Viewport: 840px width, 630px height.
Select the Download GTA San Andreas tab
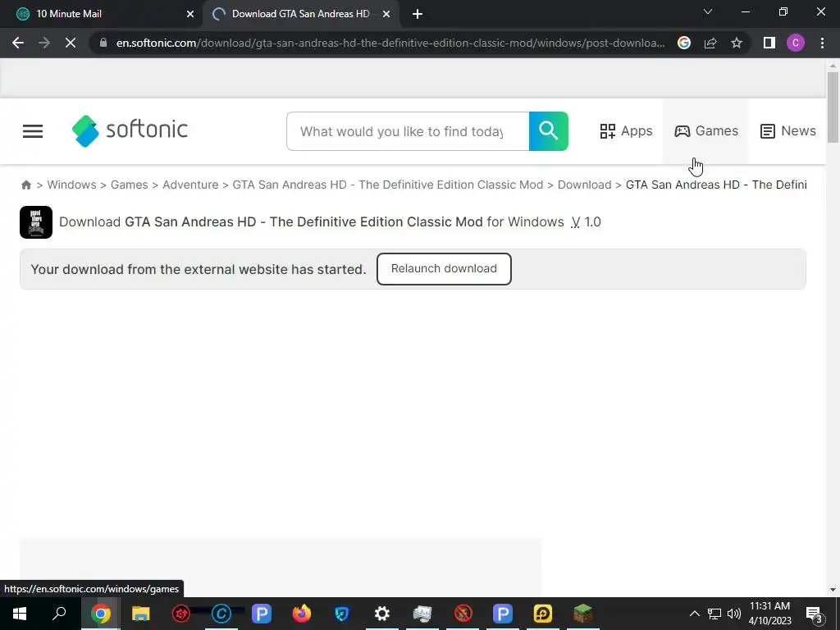(x=300, y=14)
